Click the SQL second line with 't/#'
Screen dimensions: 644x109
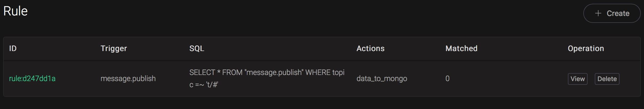tap(204, 85)
